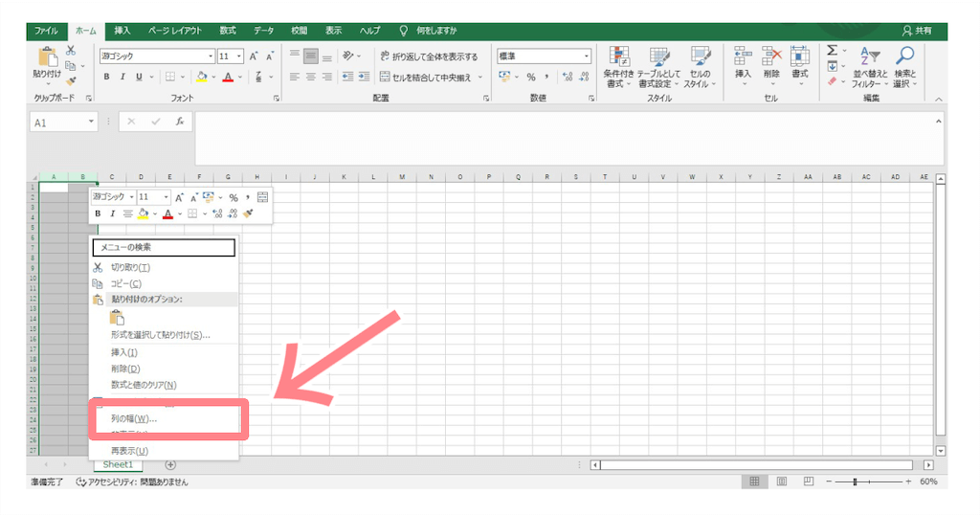Click the ribbon increase indent icon
The width and height of the screenshot is (980, 515).
[x=365, y=77]
